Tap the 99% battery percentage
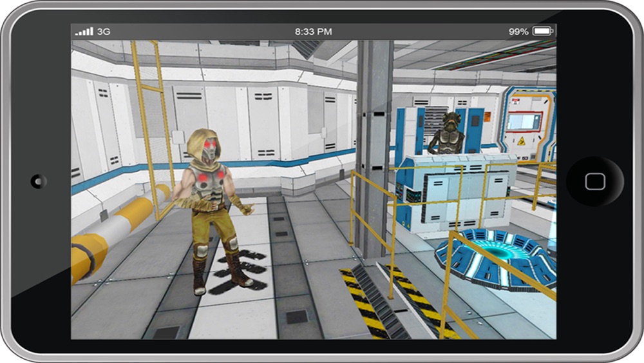This screenshot has height=363, width=644. click(x=518, y=32)
